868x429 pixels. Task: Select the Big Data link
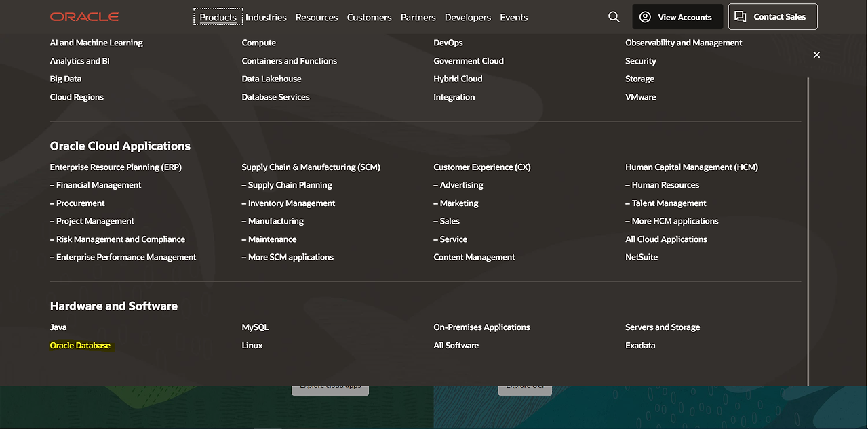pyautogui.click(x=66, y=79)
